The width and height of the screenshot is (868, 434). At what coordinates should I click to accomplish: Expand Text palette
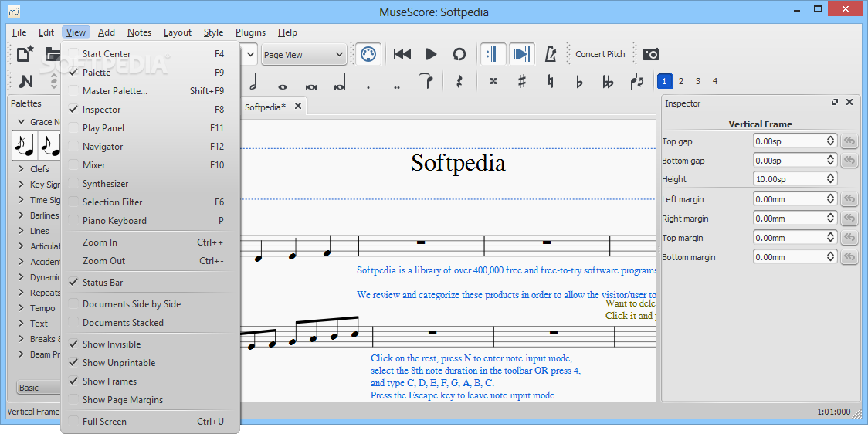[x=21, y=324]
